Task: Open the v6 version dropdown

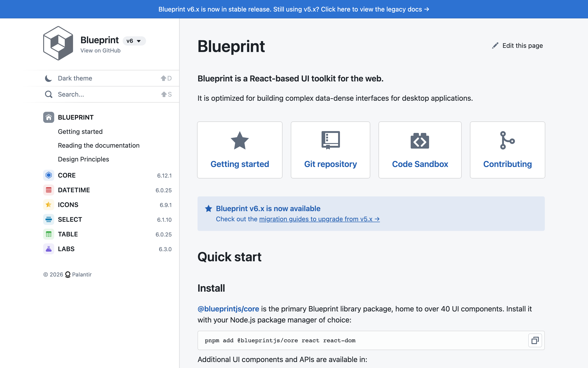Action: pyautogui.click(x=134, y=41)
